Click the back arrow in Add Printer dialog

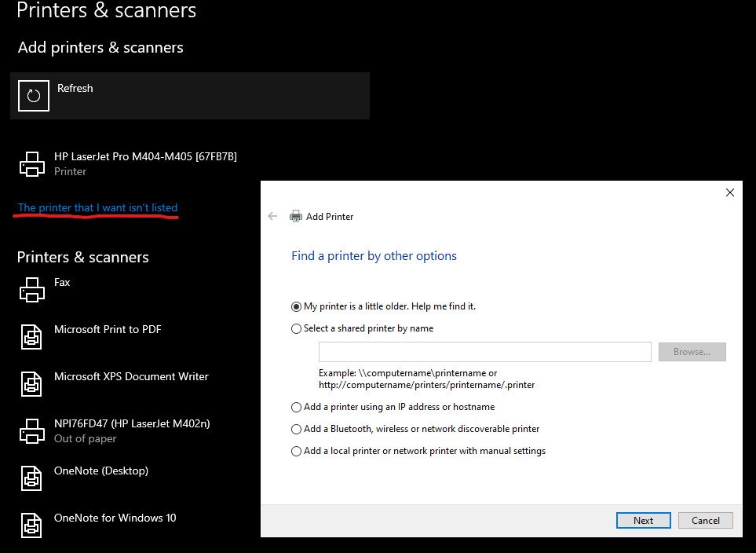(272, 216)
